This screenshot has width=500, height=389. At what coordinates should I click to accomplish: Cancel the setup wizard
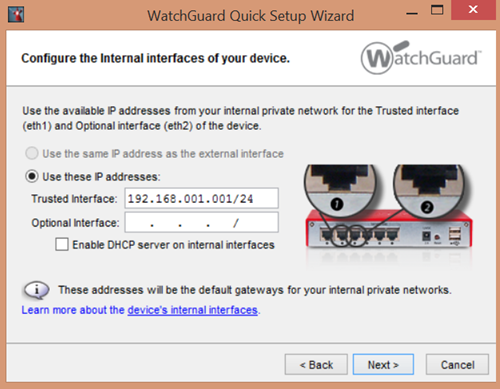click(x=457, y=364)
